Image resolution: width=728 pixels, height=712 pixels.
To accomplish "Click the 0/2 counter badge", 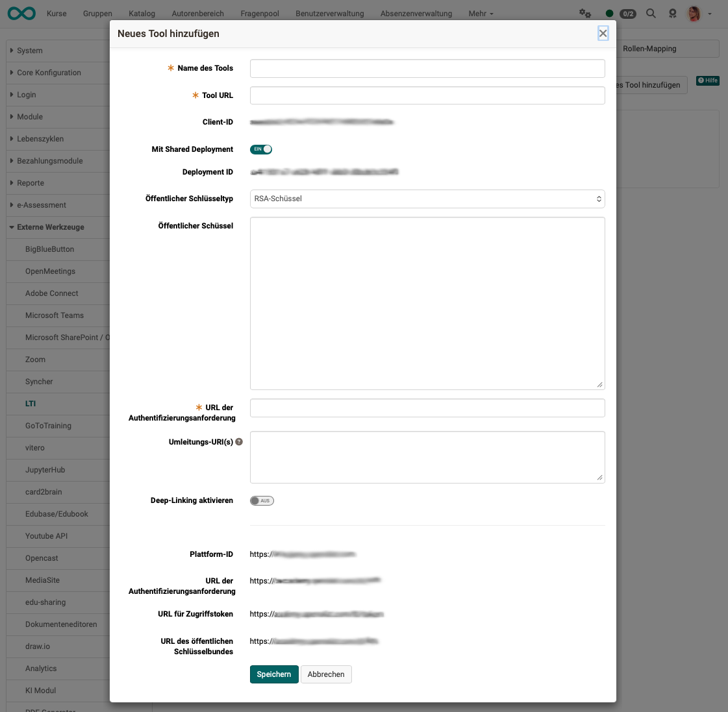I will [627, 13].
